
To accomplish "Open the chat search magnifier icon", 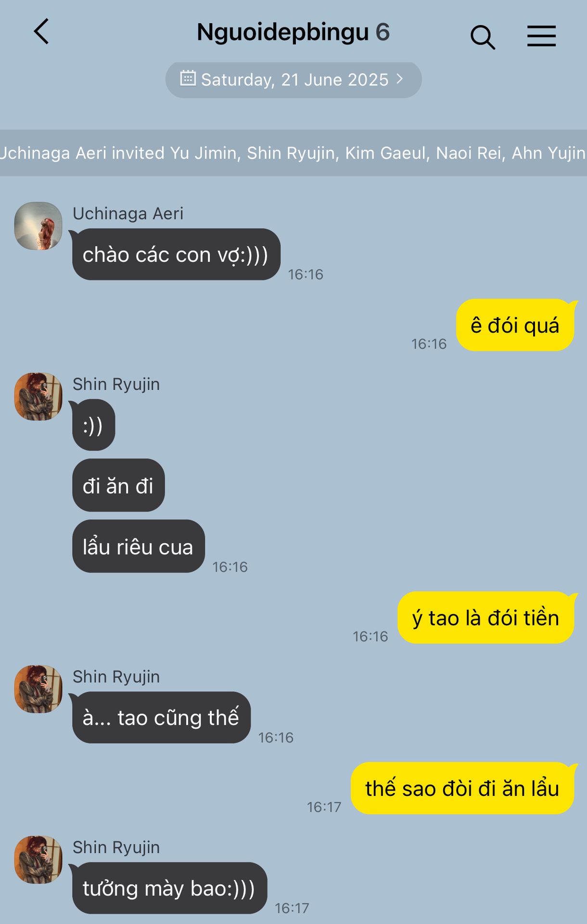I will [483, 37].
